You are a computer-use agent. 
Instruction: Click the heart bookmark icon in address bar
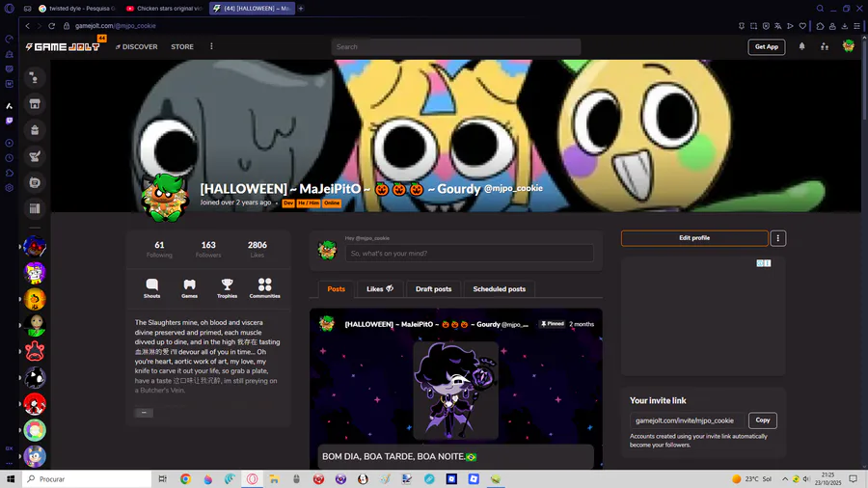pyautogui.click(x=802, y=26)
